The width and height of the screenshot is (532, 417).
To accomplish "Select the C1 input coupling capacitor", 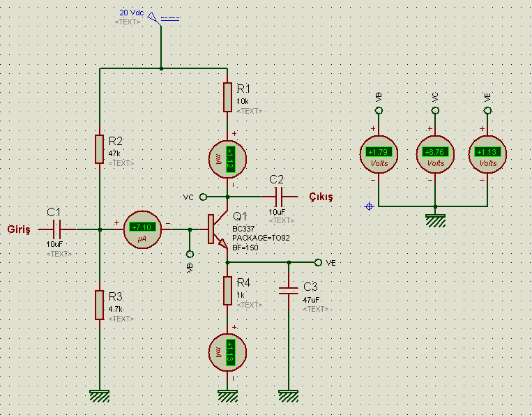I will point(57,229).
